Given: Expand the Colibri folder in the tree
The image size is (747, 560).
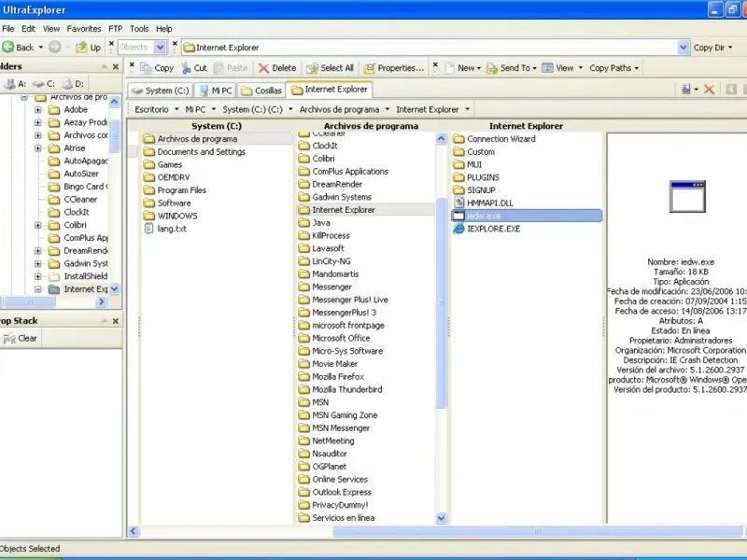Looking at the screenshot, I should [x=38, y=225].
